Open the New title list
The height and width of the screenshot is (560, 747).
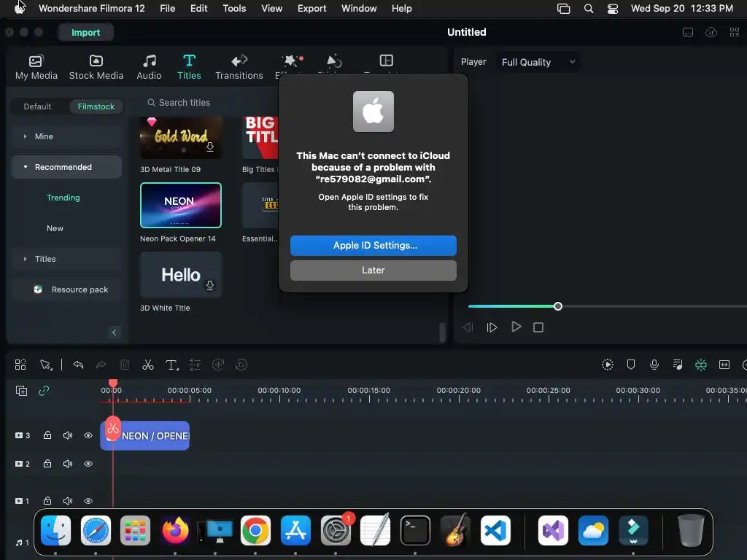click(x=55, y=228)
